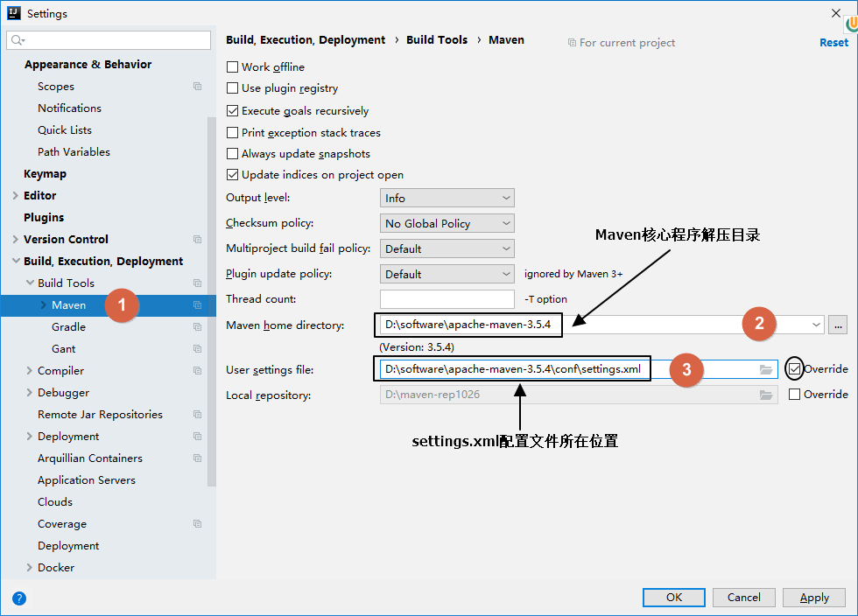Image resolution: width=858 pixels, height=616 pixels.
Task: Uncheck Execute goals recursively
Action: (x=233, y=111)
